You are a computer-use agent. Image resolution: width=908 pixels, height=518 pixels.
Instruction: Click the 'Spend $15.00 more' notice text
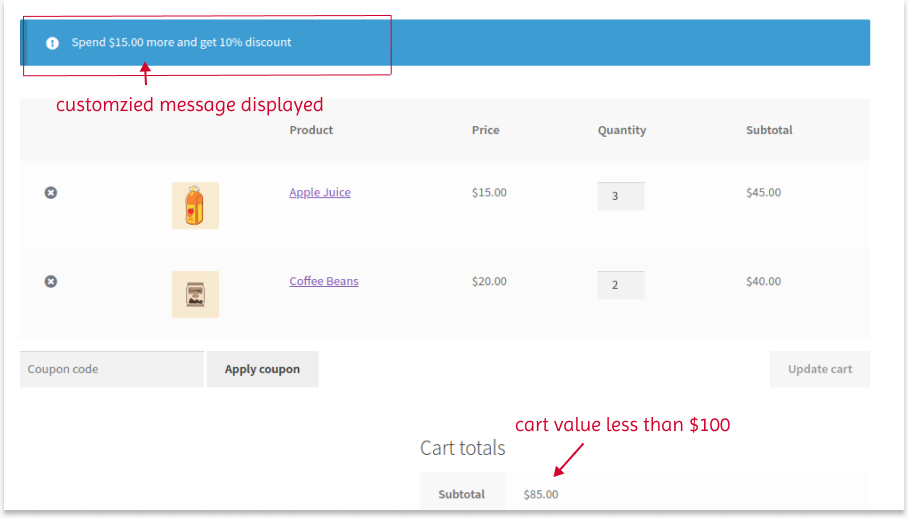pos(181,42)
